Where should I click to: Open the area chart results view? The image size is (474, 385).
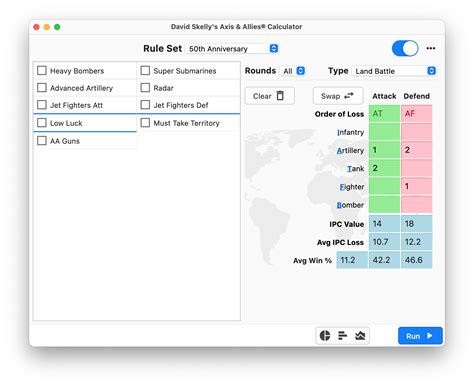[360, 335]
